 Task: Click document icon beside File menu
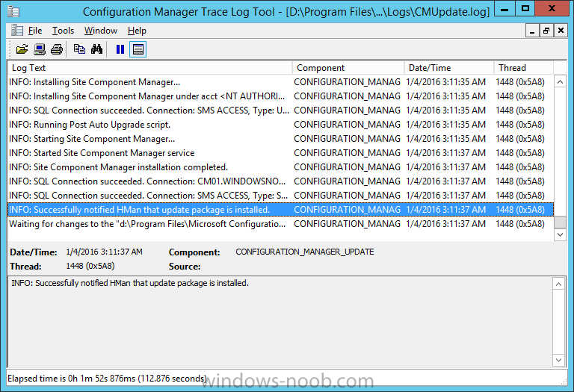(x=16, y=31)
